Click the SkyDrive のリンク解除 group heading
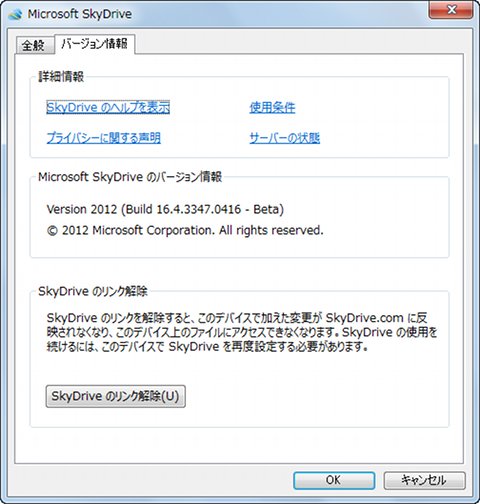The image size is (480, 504). coord(93,291)
